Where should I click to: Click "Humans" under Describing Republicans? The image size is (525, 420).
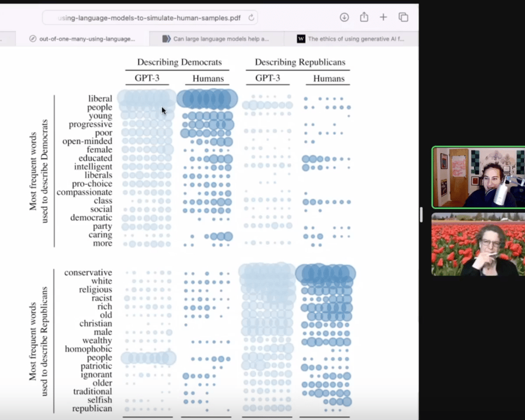tap(329, 79)
